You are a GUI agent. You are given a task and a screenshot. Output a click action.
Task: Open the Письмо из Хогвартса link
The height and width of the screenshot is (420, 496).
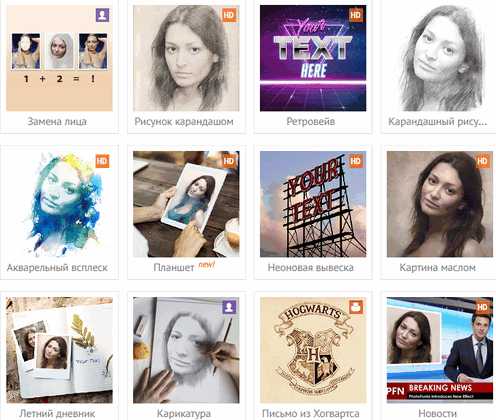[x=311, y=414]
